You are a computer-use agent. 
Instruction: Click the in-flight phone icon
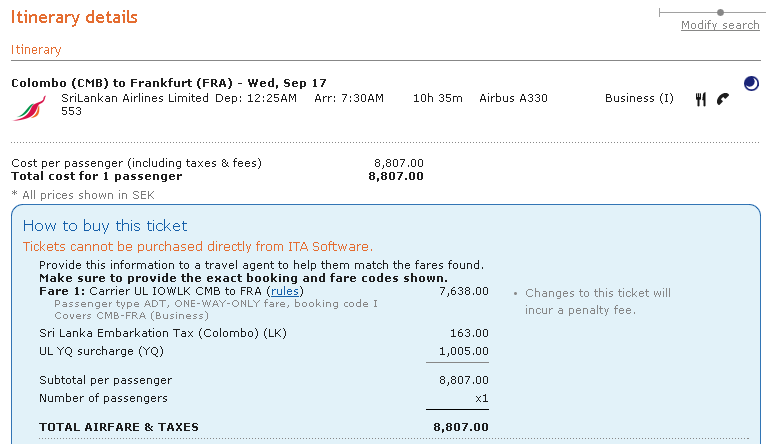(723, 99)
